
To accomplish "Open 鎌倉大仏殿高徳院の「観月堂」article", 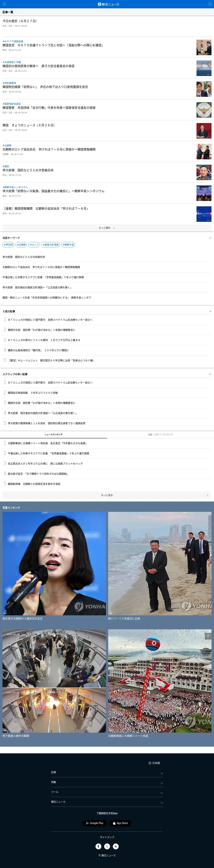I will [38, 350].
